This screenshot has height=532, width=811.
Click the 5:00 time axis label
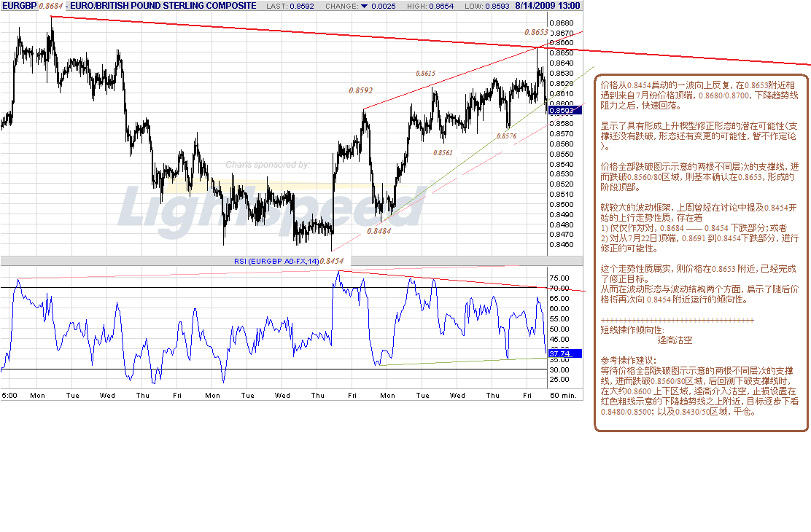[9, 396]
